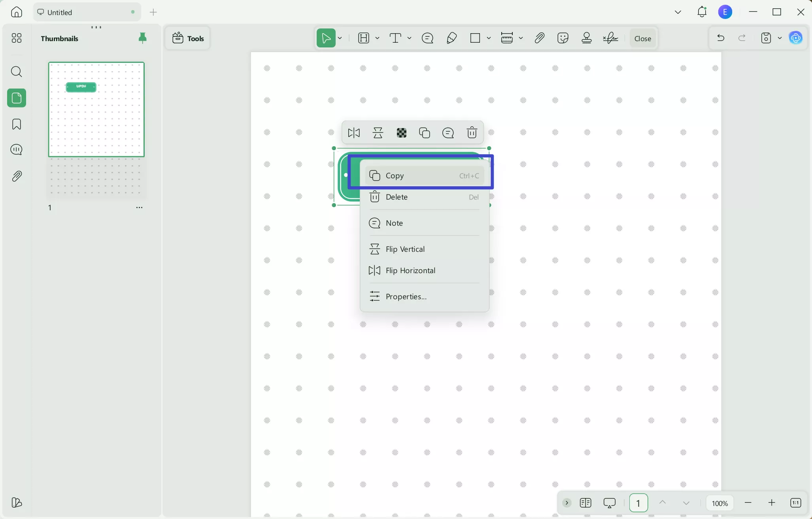The width and height of the screenshot is (812, 519).
Task: Open the shape tool dropdown
Action: 489,38
